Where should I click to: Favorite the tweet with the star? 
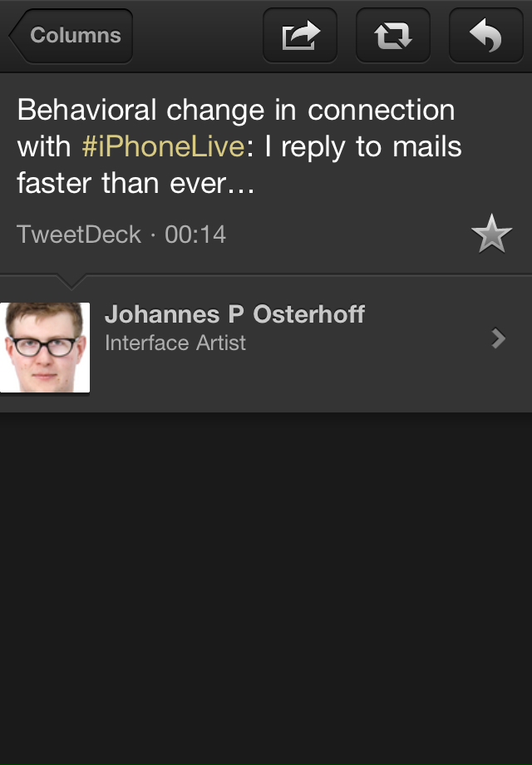[x=491, y=234]
